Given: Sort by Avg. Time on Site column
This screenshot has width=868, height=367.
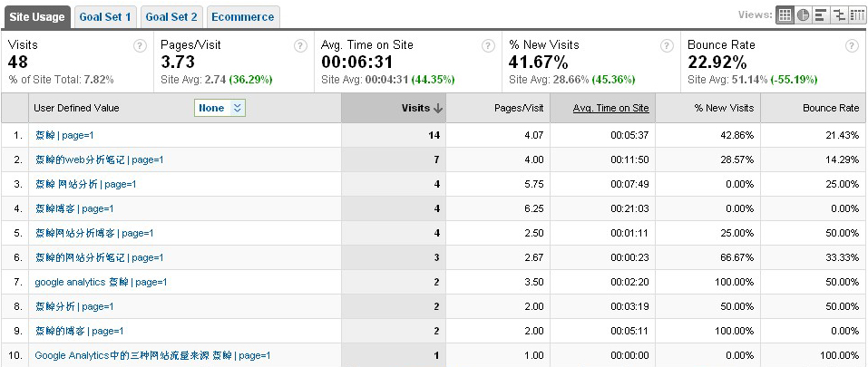Looking at the screenshot, I should click(610, 108).
